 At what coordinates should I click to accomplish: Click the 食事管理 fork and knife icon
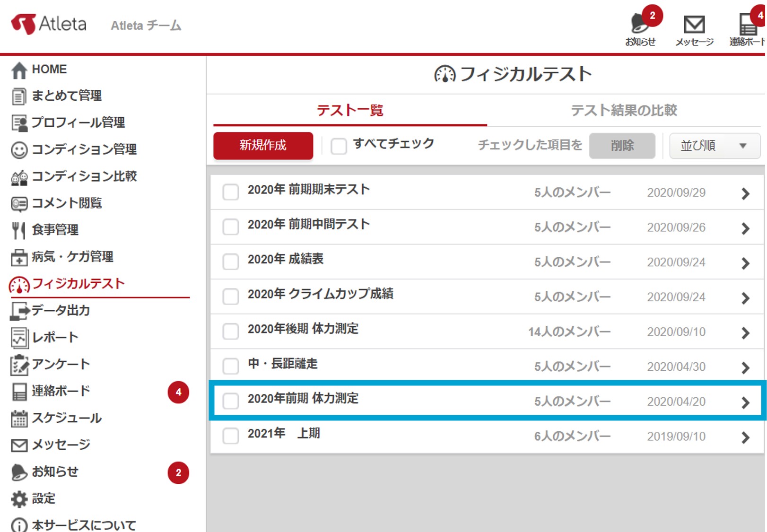point(18,230)
